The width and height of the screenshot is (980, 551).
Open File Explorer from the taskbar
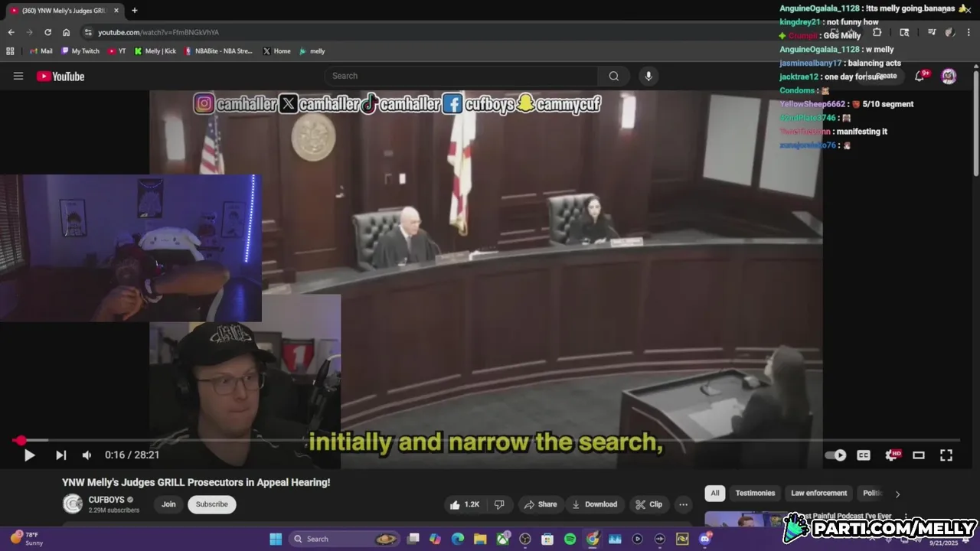pyautogui.click(x=479, y=539)
